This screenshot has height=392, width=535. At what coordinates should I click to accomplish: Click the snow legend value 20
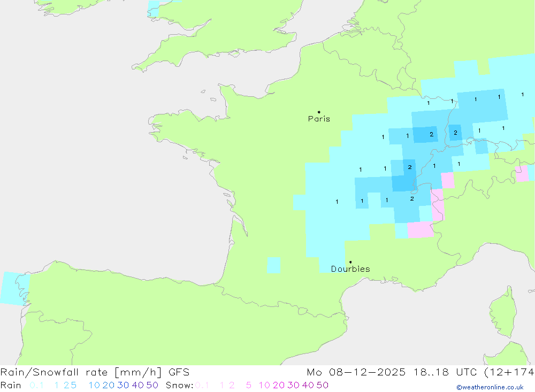coord(279,385)
